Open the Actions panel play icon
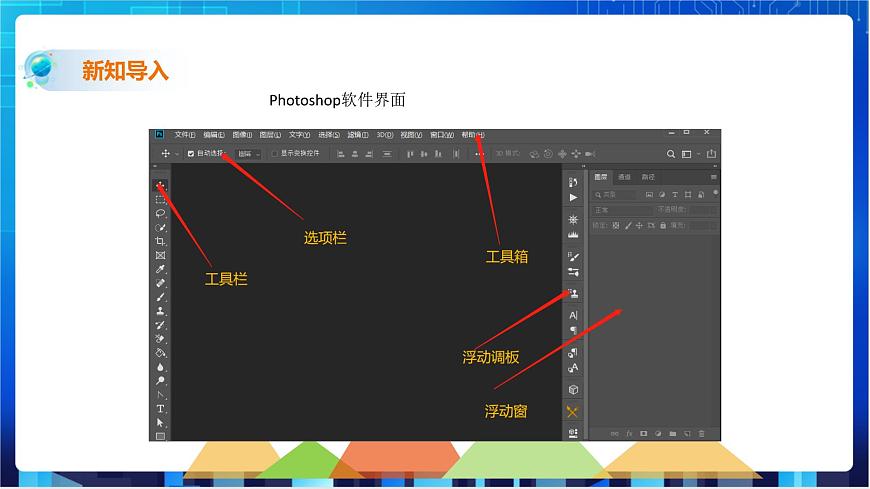This screenshot has width=870, height=489. point(573,198)
